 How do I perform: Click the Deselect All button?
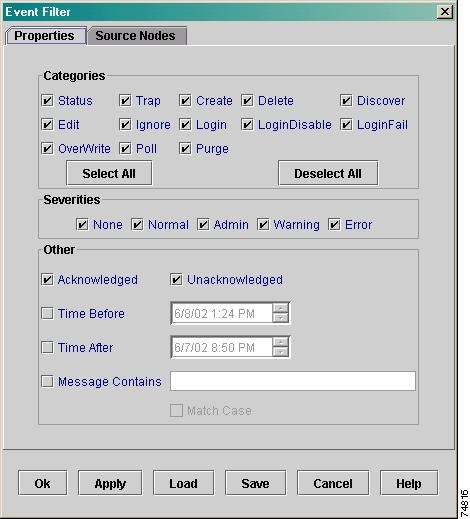pos(328,173)
